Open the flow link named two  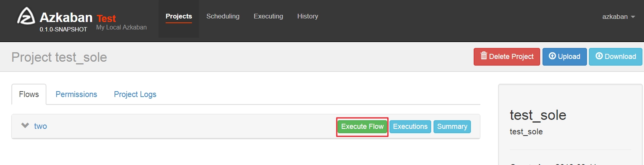pyautogui.click(x=41, y=126)
